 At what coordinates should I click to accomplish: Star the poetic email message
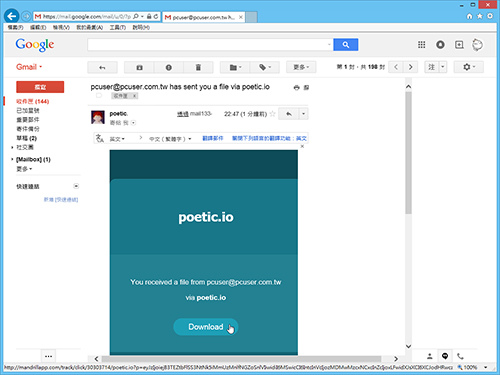pyautogui.click(x=272, y=114)
